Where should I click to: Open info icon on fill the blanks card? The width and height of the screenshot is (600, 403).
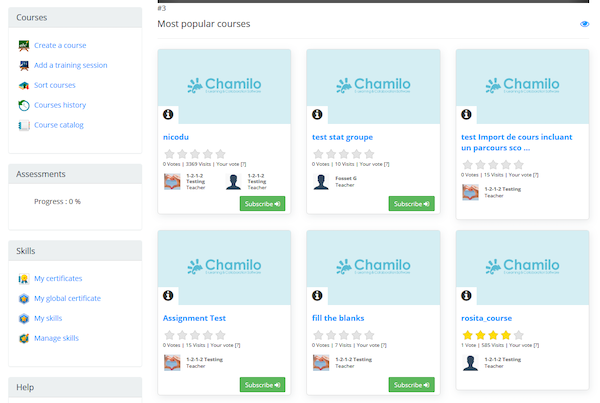pyautogui.click(x=317, y=295)
